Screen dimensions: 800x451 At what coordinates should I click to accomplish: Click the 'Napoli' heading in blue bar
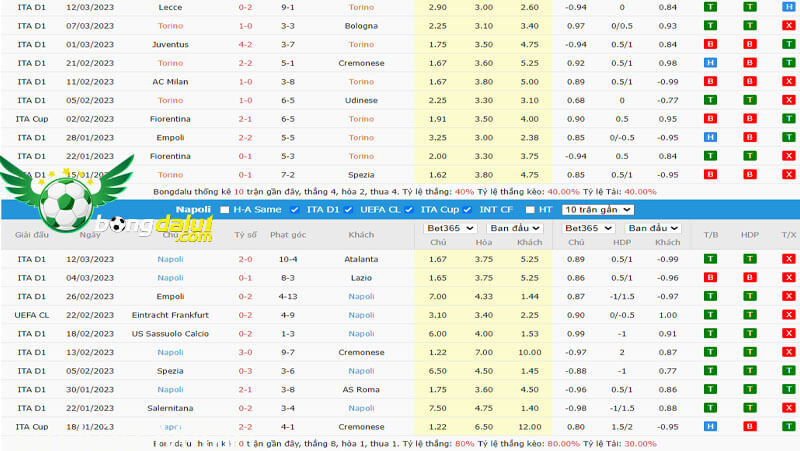click(x=193, y=209)
